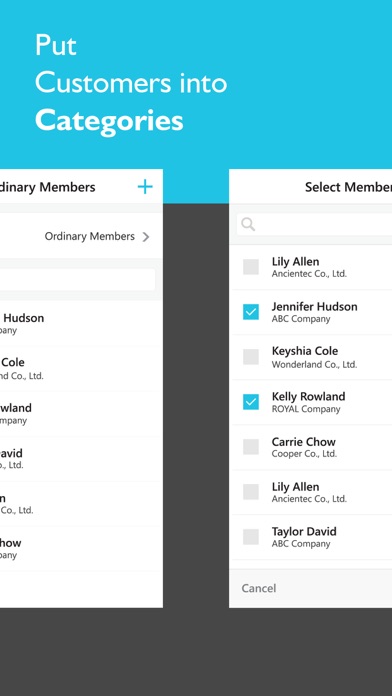Select the Keyshia Cole name in Select Member
Screen dimensions: 392x696
click(x=305, y=351)
